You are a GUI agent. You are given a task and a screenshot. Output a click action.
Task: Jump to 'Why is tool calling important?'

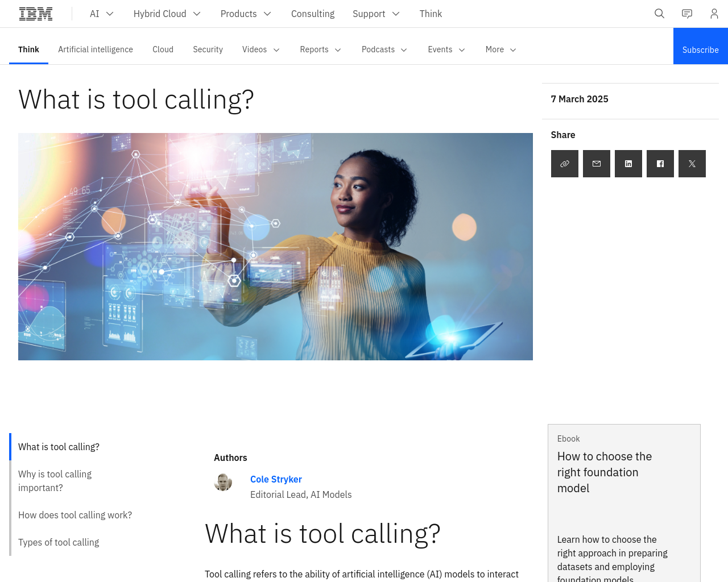tap(55, 481)
